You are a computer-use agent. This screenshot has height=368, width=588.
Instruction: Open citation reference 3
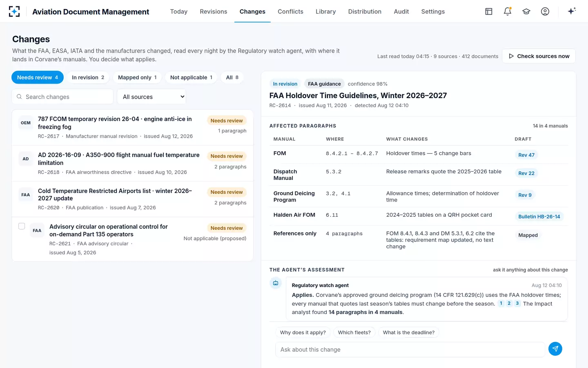(x=517, y=303)
